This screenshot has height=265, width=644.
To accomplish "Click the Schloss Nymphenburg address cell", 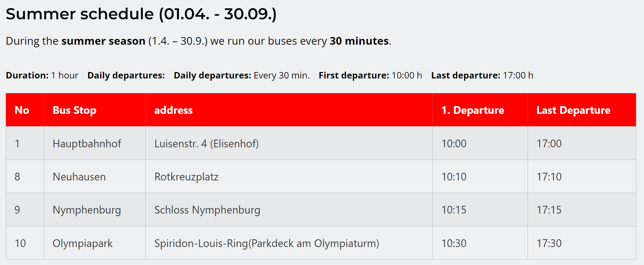I will pyautogui.click(x=207, y=210).
